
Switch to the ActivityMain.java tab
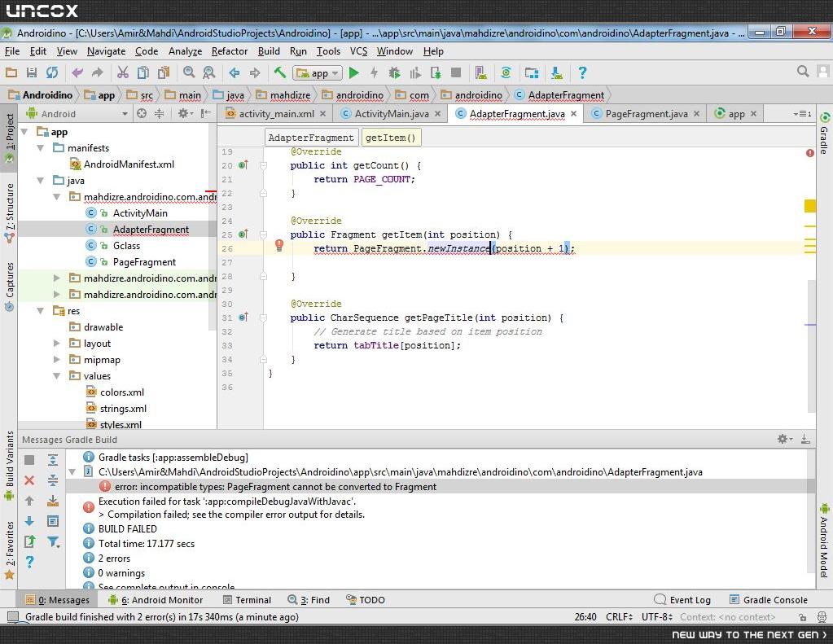tap(391, 114)
